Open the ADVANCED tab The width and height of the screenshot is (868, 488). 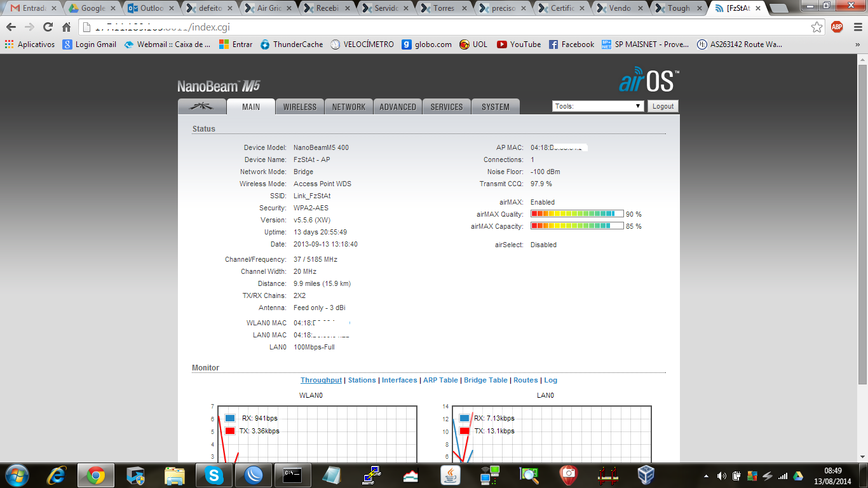[398, 107]
